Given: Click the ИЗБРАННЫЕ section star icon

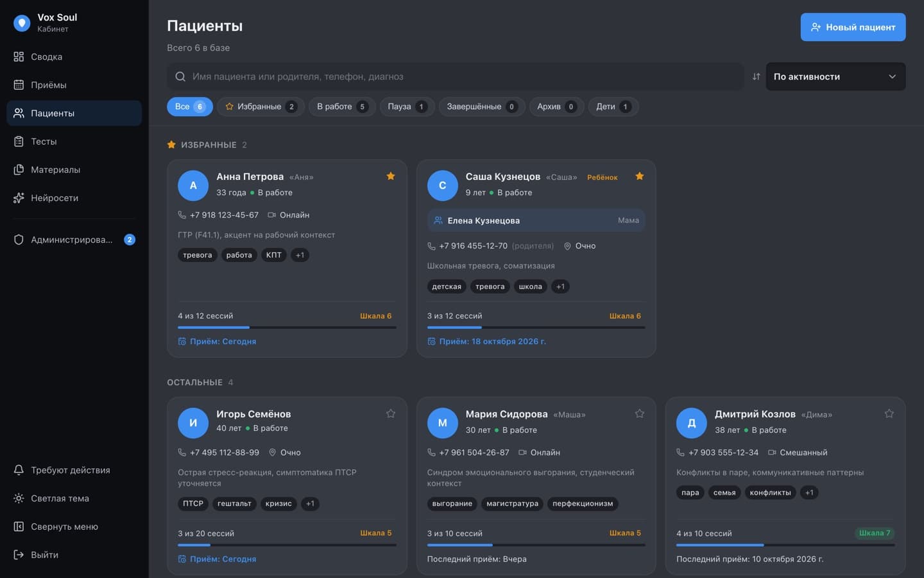Looking at the screenshot, I should tap(171, 145).
